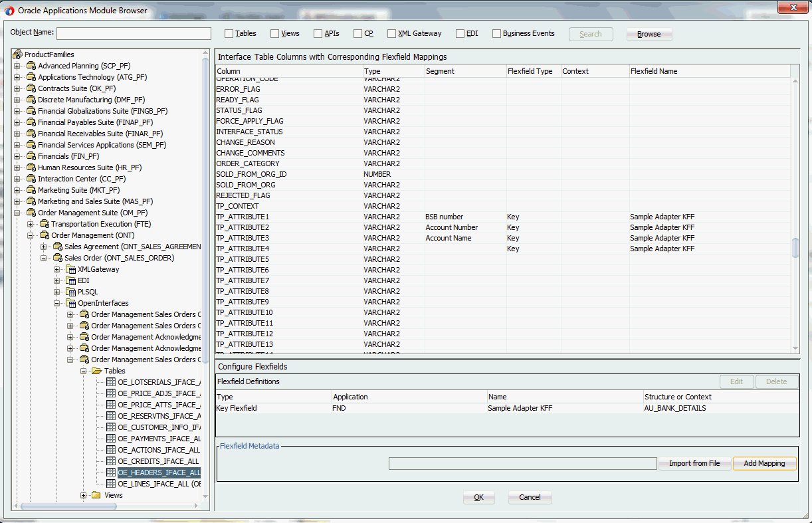This screenshot has height=523, width=812.
Task: Collapse the OpenInterfaces node
Action: tap(57, 303)
